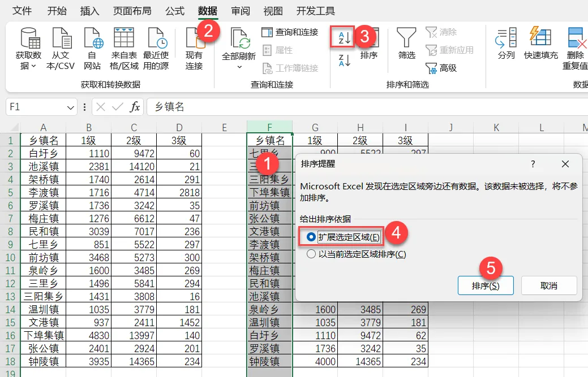Select column A header
The height and width of the screenshot is (377, 588).
[44, 128]
